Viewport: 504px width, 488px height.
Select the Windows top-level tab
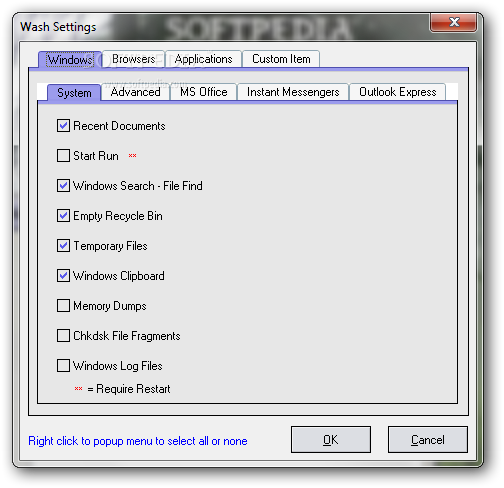pos(70,60)
